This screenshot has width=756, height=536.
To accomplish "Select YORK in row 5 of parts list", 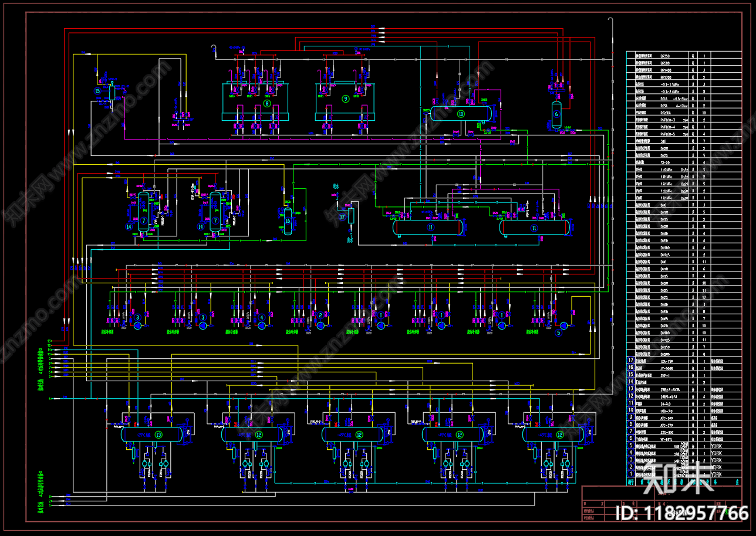I will point(716,446).
